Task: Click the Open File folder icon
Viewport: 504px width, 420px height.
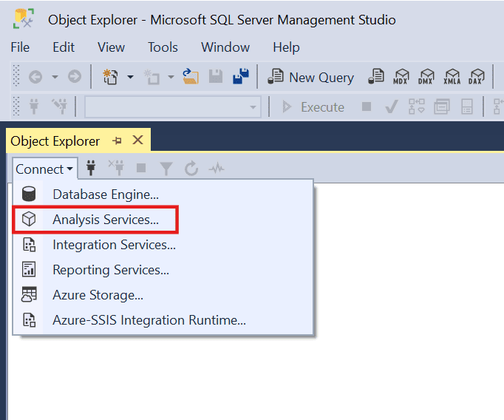Action: click(191, 77)
